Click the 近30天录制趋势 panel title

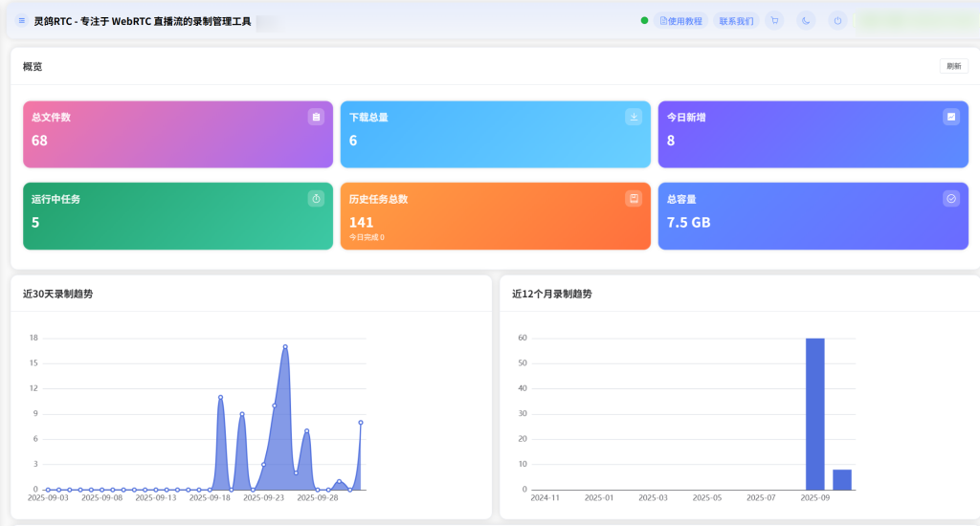[58, 294]
